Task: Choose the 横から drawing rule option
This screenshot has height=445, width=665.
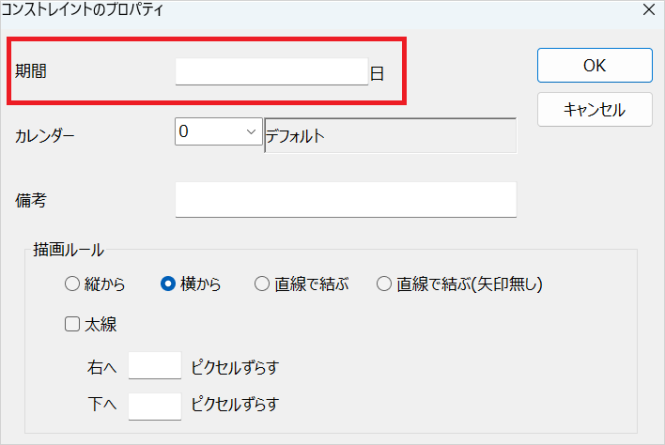Action: tap(168, 284)
